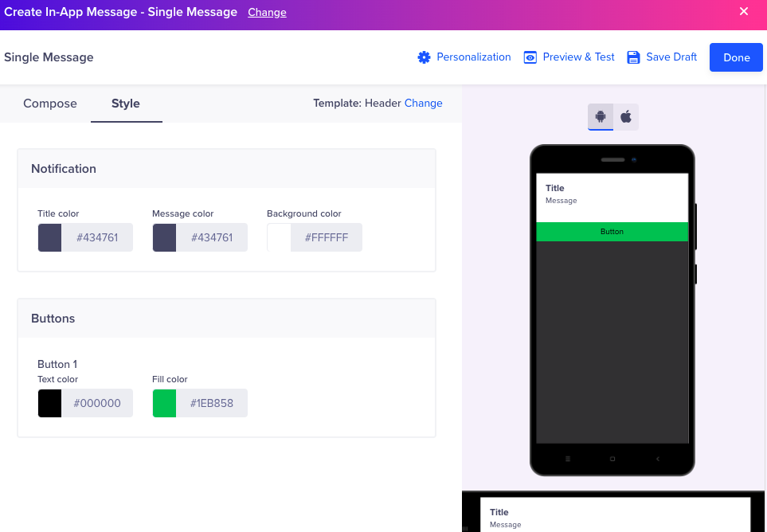This screenshot has height=532, width=767.
Task: Click the Preview & Test link text
Action: tap(579, 57)
